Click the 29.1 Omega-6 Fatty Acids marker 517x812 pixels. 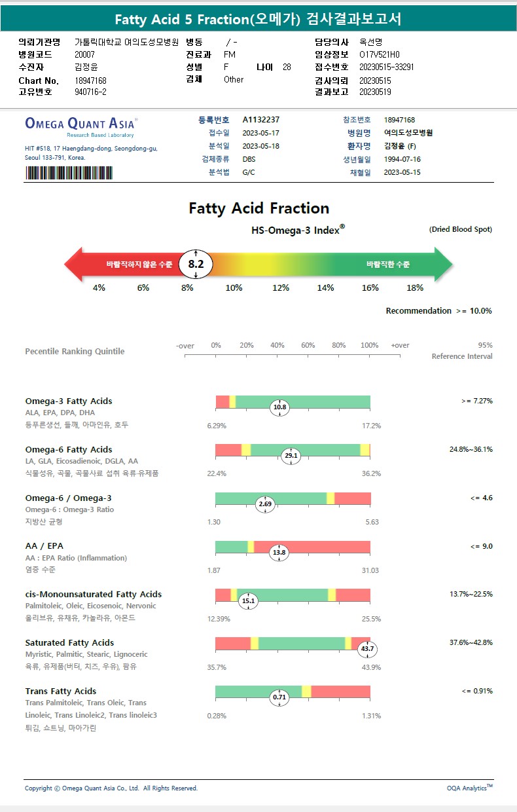click(x=291, y=456)
